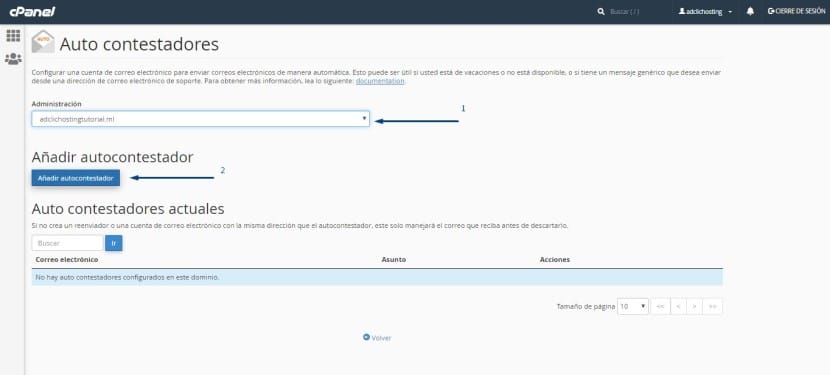Screen dimensions: 830x375
Task: Open the Administración domain dropdown
Action: coord(201,119)
